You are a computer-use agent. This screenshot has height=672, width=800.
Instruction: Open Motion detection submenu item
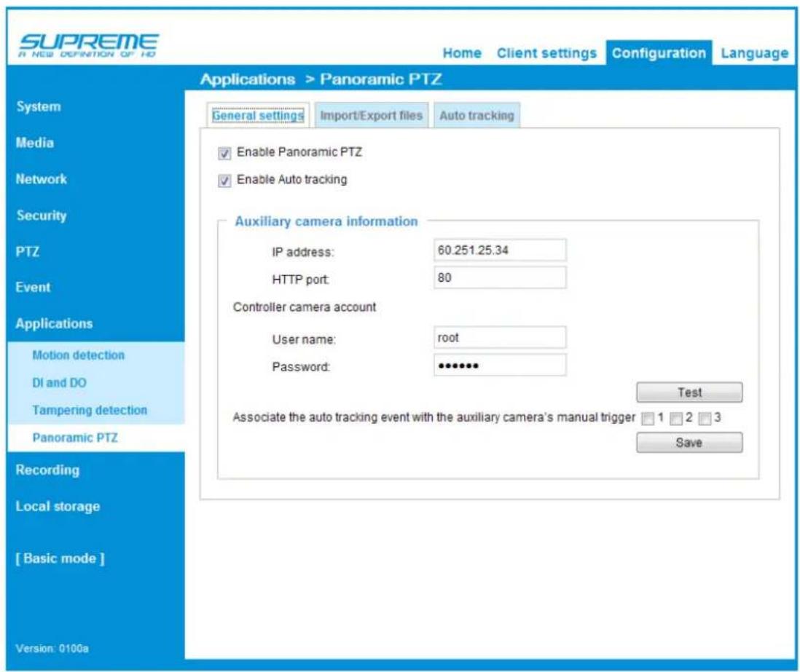(x=78, y=355)
